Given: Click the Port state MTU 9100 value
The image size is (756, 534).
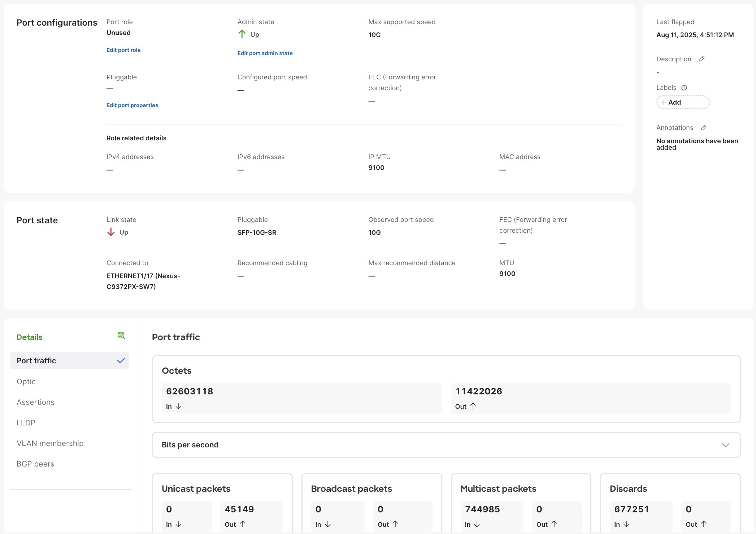Looking at the screenshot, I should coord(507,274).
